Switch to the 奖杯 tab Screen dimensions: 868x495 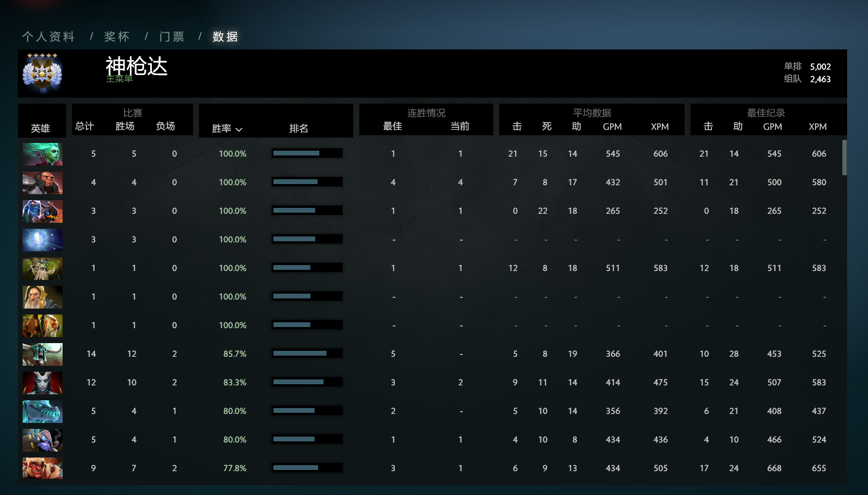(117, 36)
